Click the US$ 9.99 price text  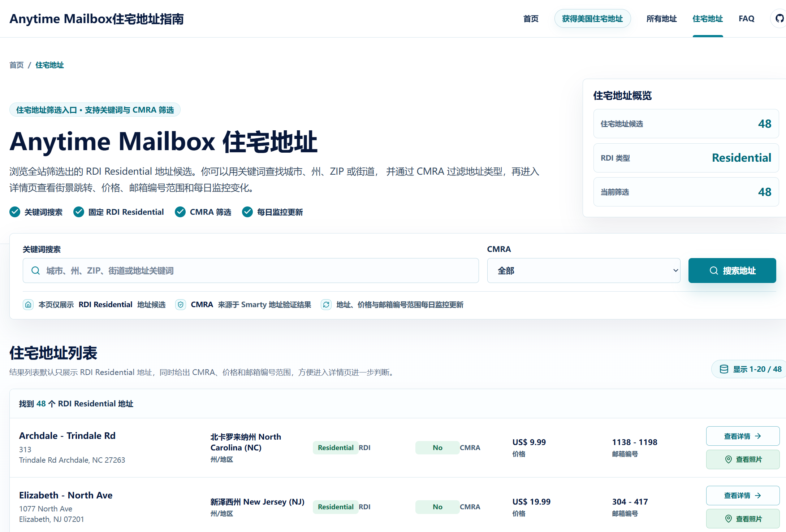pos(529,442)
